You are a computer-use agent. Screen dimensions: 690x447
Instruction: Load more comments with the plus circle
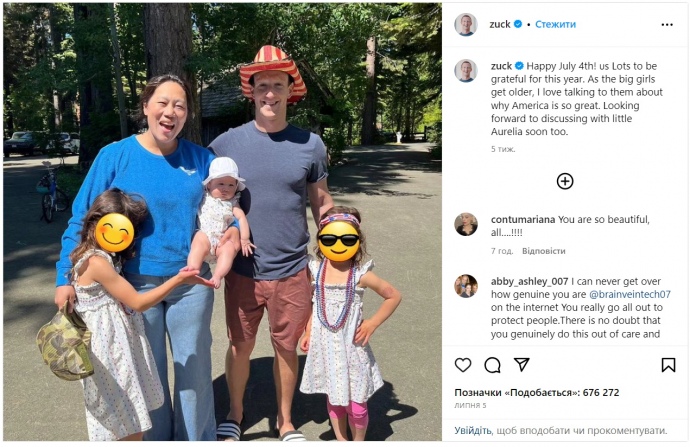[x=565, y=181]
